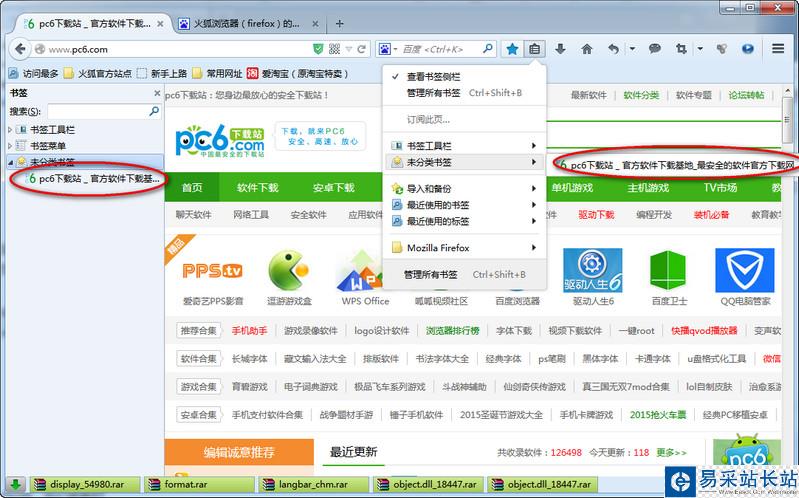Click 软件下载 in green navigation bar
Viewport: 799px width, 498px height.
tap(257, 188)
